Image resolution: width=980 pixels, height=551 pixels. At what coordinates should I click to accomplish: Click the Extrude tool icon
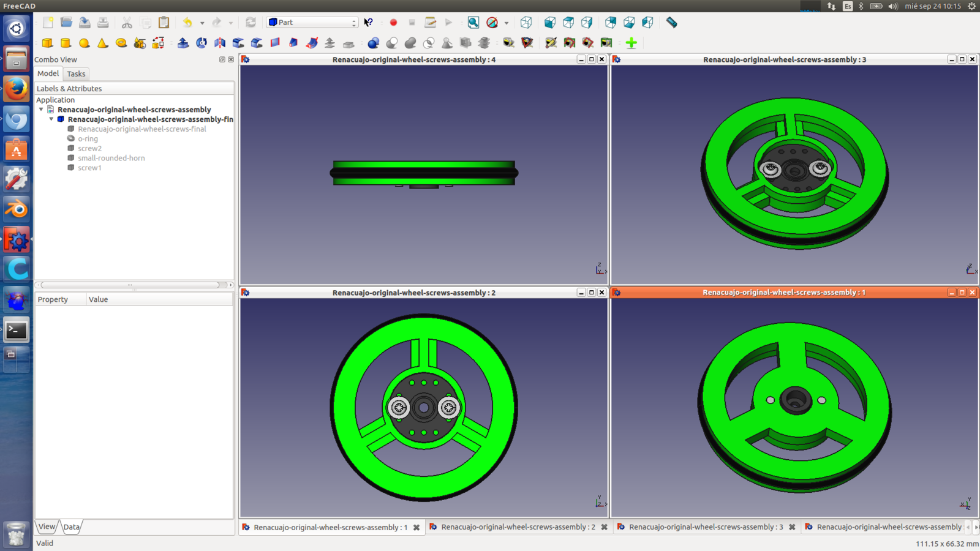click(x=183, y=43)
